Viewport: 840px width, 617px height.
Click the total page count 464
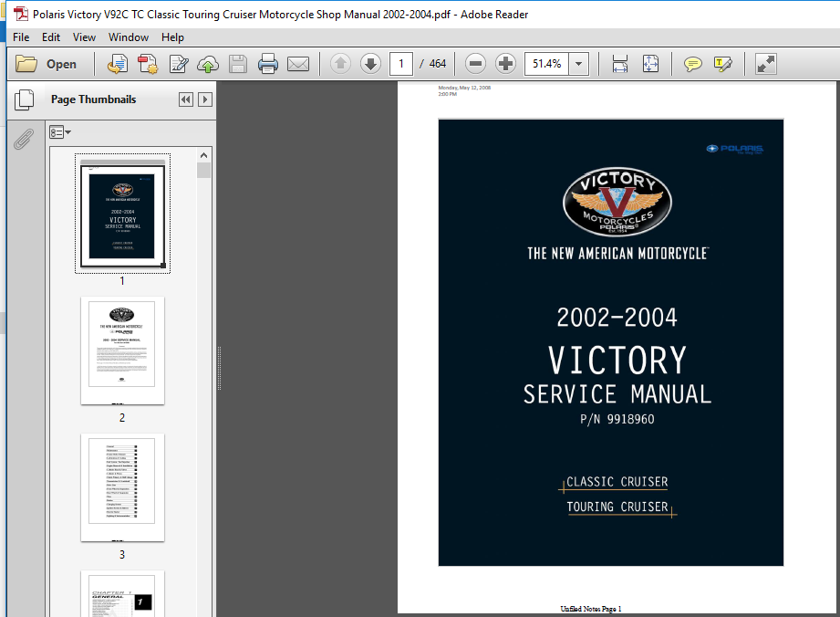pos(438,64)
